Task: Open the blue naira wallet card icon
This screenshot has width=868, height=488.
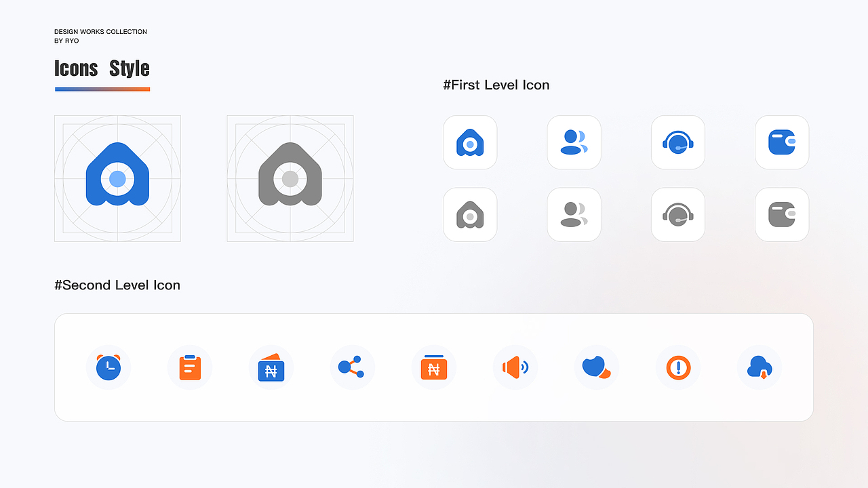Action: pos(271,367)
